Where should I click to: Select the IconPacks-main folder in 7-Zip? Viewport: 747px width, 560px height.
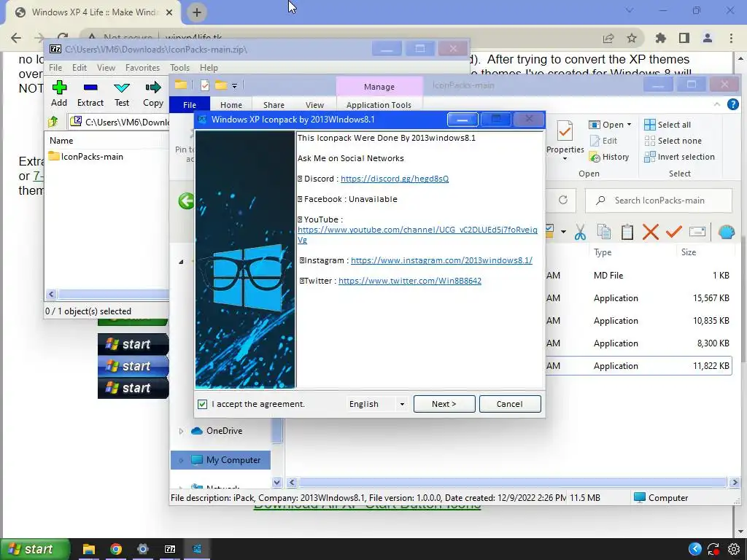click(86, 157)
